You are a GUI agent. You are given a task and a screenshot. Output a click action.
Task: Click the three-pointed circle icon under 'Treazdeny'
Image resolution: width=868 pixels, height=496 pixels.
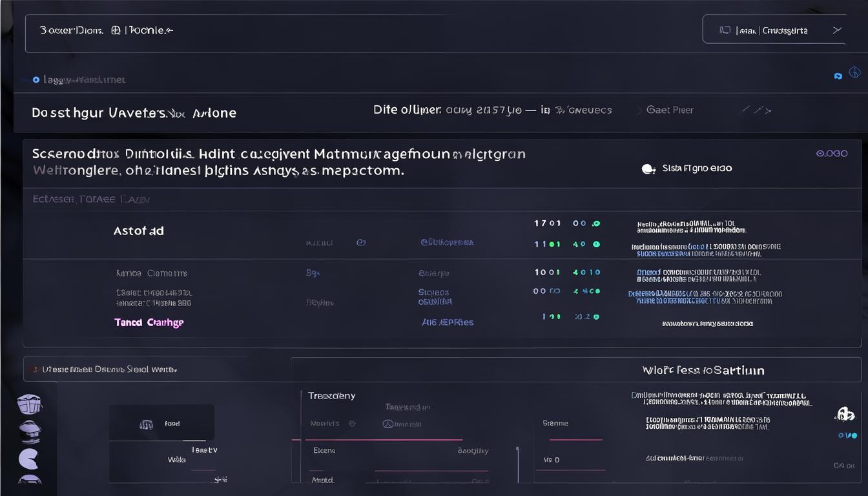(387, 424)
